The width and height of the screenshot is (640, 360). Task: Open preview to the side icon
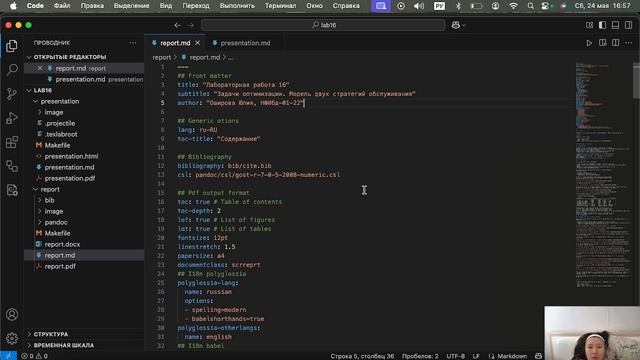(602, 43)
